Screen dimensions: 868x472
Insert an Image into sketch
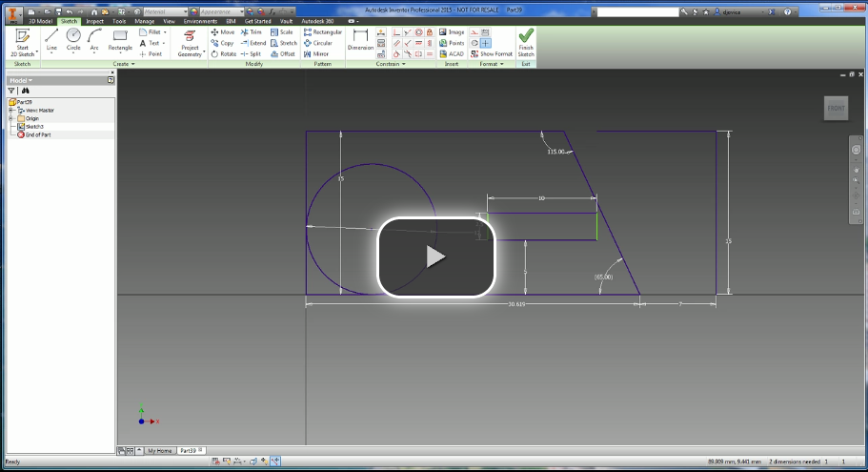[452, 32]
